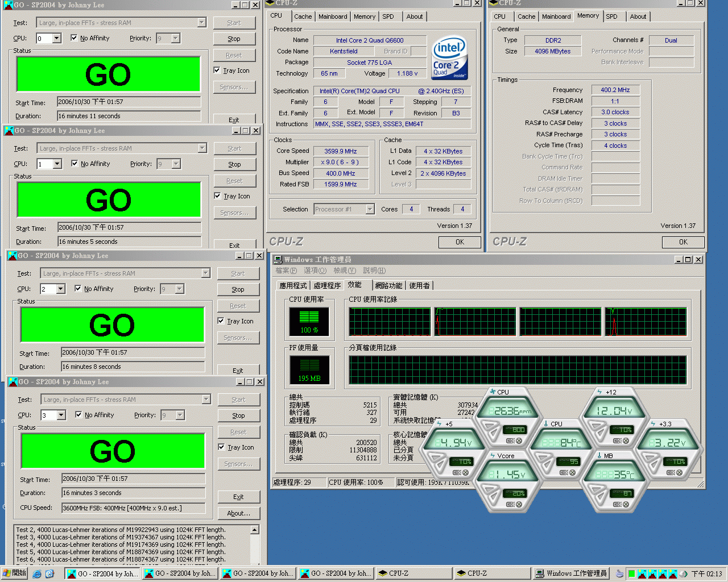This screenshot has height=582, width=728.
Task: Click Stop in CPU 0 SP2004 window
Action: (x=234, y=39)
